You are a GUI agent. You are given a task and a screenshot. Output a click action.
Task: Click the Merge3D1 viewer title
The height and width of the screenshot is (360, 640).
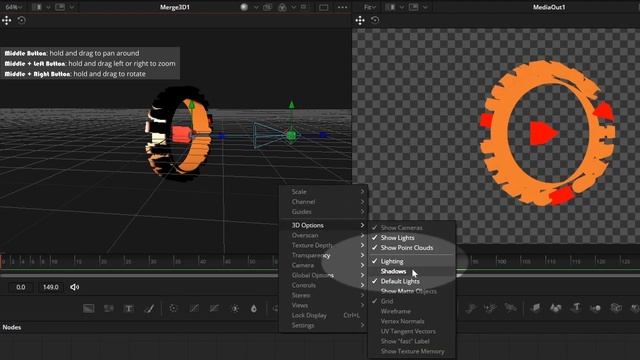[175, 7]
